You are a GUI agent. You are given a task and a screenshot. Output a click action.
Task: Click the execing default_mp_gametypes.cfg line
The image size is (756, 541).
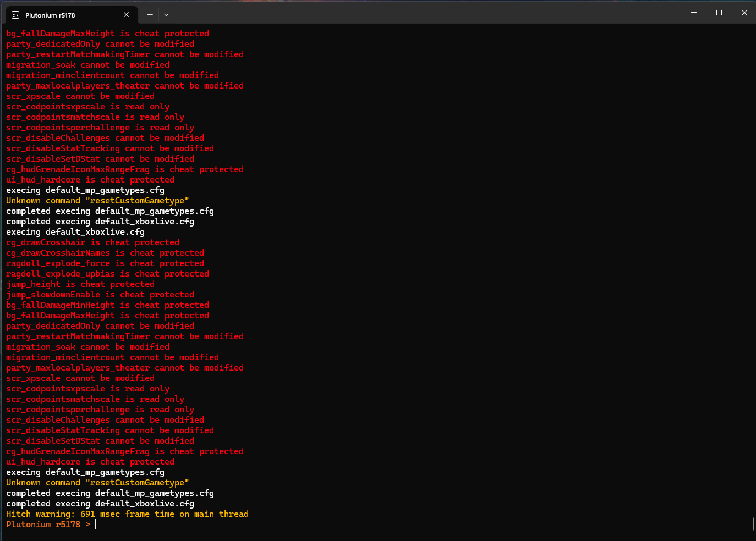[x=85, y=472]
